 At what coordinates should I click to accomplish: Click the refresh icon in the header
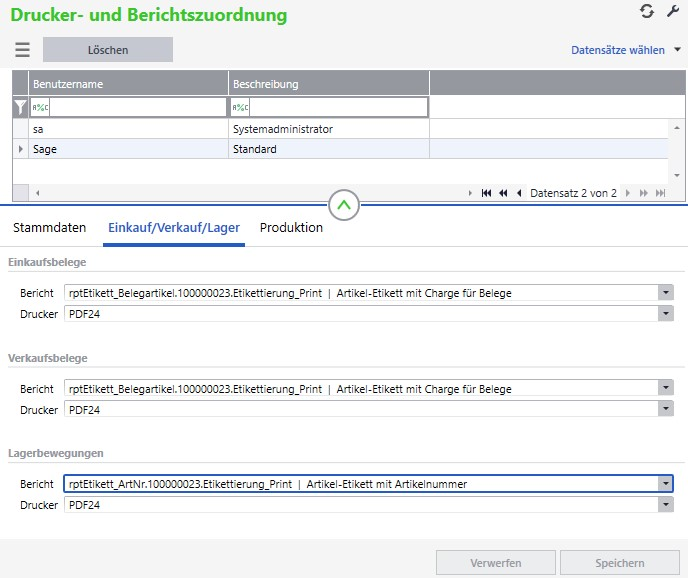[647, 11]
